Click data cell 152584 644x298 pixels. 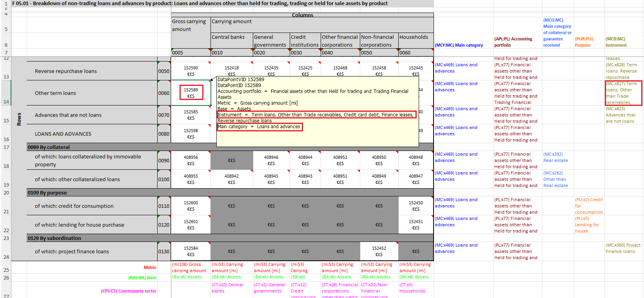pyautogui.click(x=191, y=251)
